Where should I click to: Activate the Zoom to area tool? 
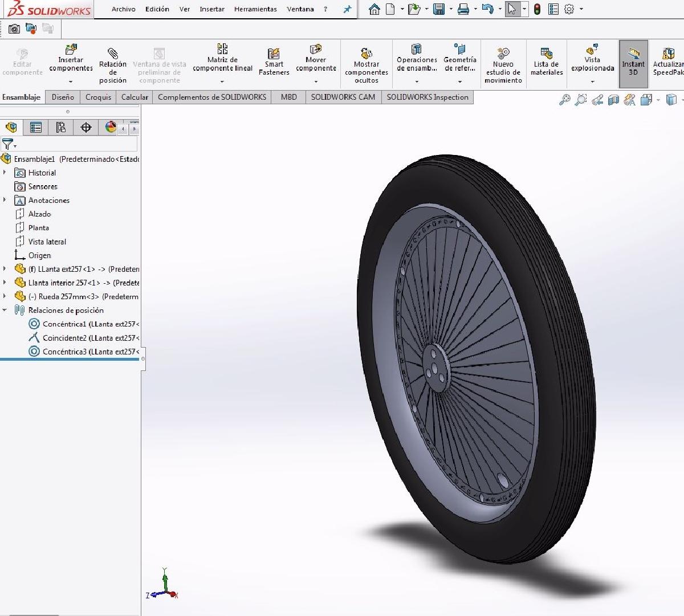(x=580, y=100)
